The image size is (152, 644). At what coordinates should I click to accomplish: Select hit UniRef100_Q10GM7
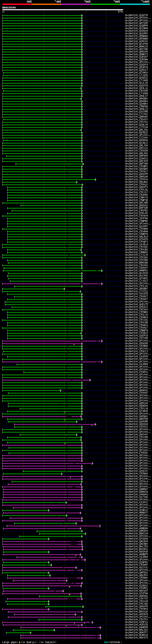(137, 226)
